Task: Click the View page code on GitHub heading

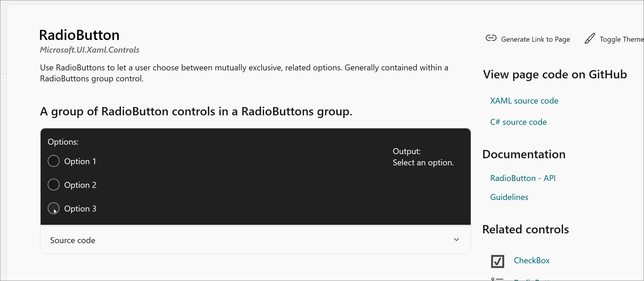Action: pyautogui.click(x=555, y=75)
